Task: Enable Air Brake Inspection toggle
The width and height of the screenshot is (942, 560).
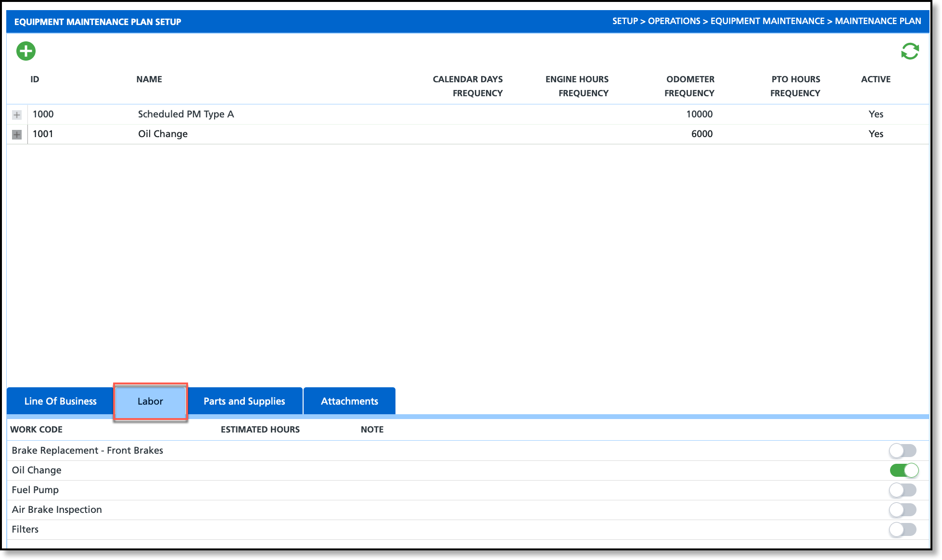Action: tap(903, 510)
